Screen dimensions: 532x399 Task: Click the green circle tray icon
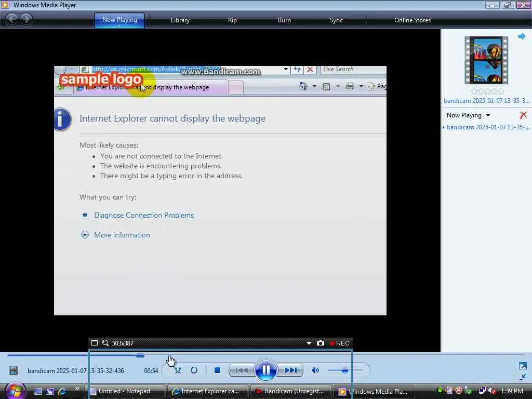coord(440,391)
